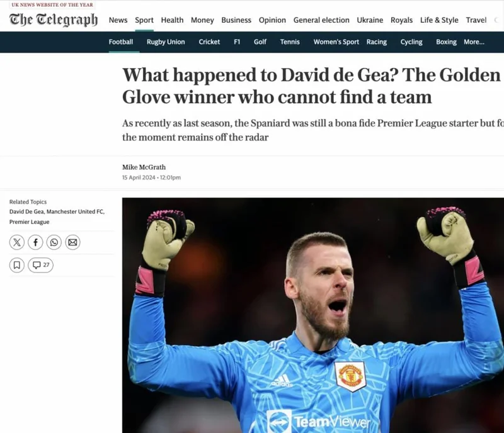Open author Mike McGrath's page
The image size is (504, 433).
tap(144, 167)
